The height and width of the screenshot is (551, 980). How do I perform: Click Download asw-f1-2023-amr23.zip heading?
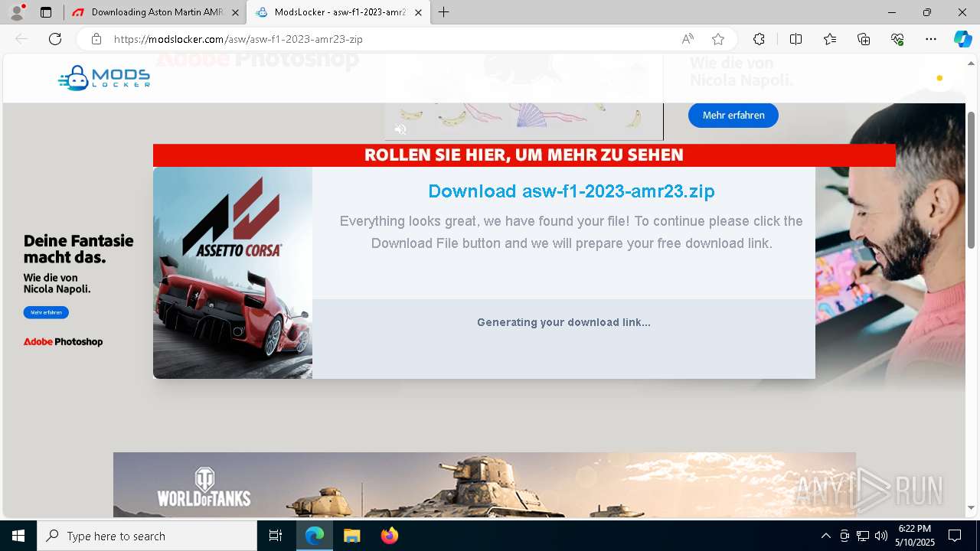[571, 191]
